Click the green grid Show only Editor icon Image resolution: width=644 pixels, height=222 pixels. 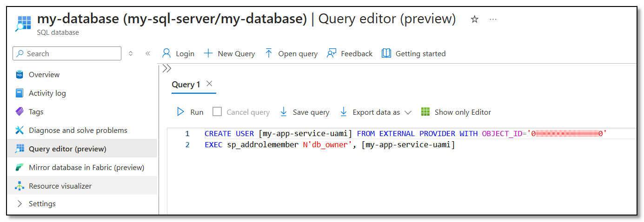[x=425, y=112]
